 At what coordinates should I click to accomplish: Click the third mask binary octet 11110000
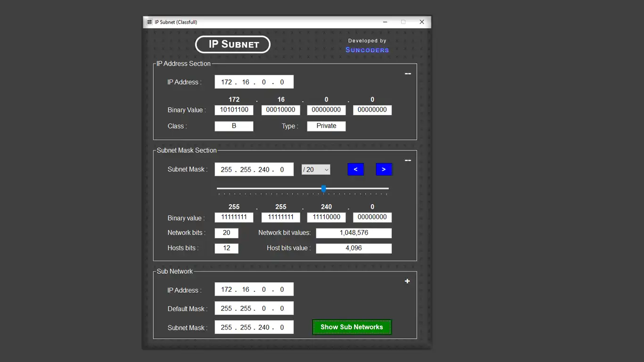(x=326, y=217)
